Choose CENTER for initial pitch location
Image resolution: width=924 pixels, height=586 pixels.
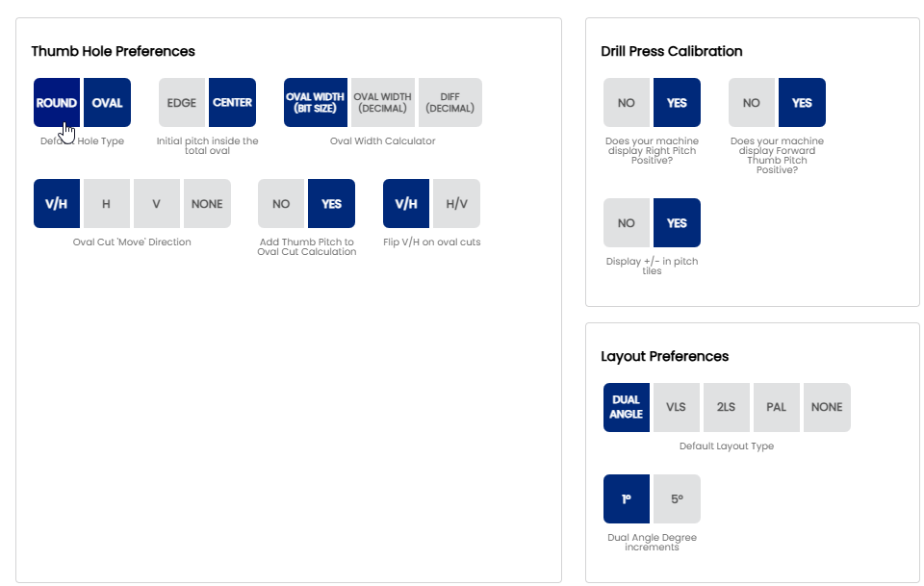(x=232, y=103)
